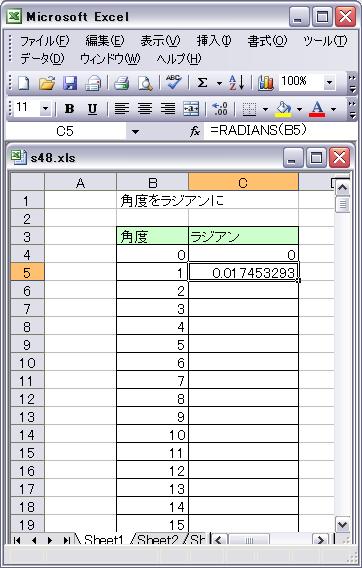Image resolution: width=362 pixels, height=568 pixels.
Task: Run the ABC spelling check icon
Action: click(x=174, y=83)
